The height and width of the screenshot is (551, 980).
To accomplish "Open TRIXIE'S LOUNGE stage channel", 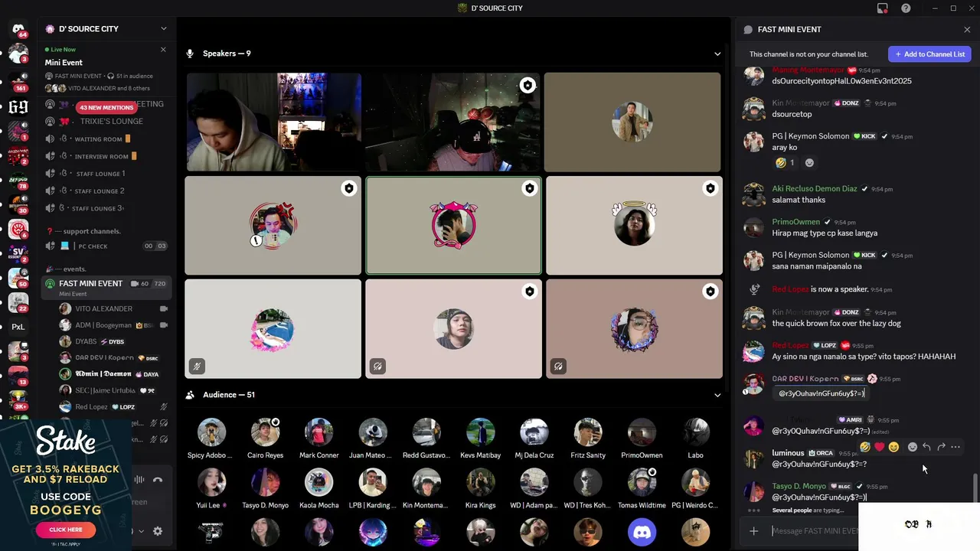I will [106, 121].
